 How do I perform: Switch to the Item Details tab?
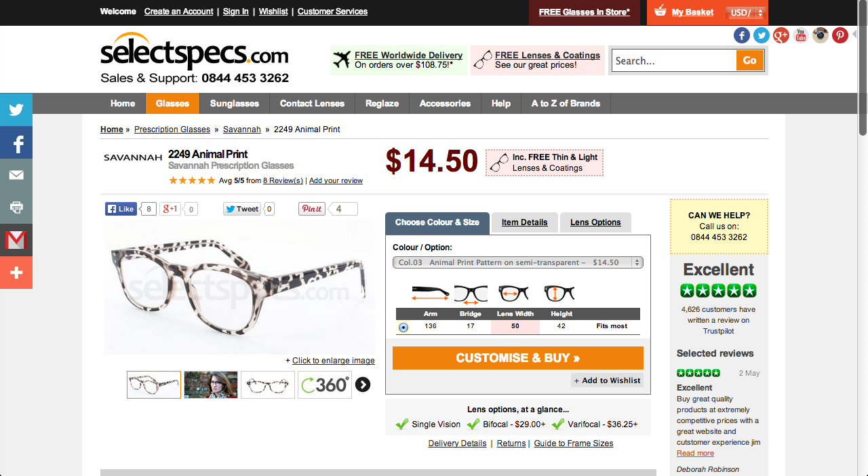point(524,222)
